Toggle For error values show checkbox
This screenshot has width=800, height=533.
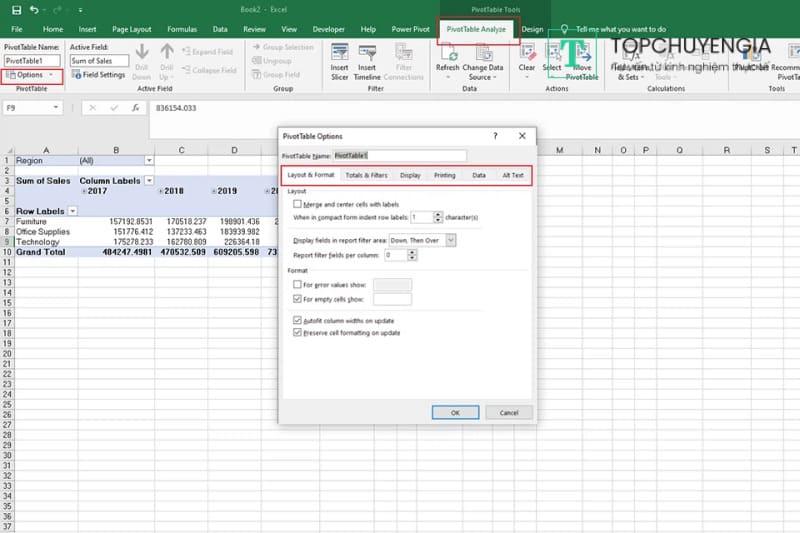tap(298, 285)
